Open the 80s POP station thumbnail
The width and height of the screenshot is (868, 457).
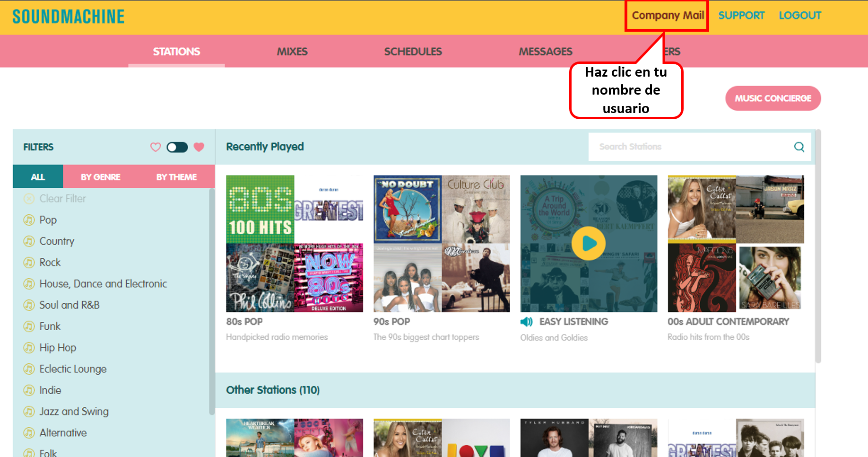coord(295,244)
